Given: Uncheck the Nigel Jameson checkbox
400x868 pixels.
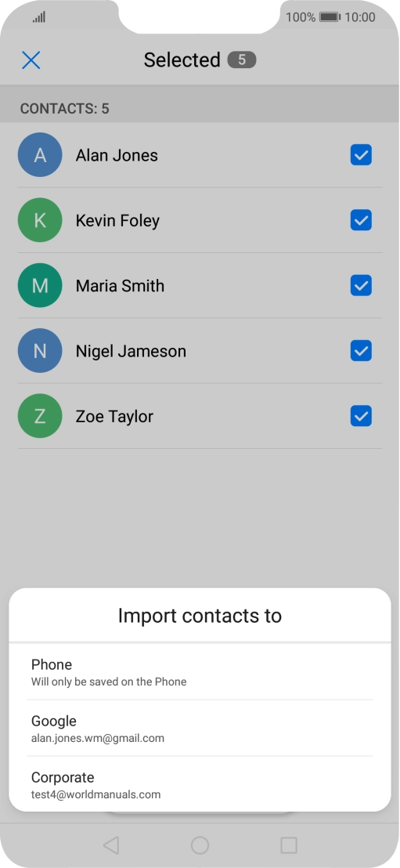Looking at the screenshot, I should (x=362, y=351).
